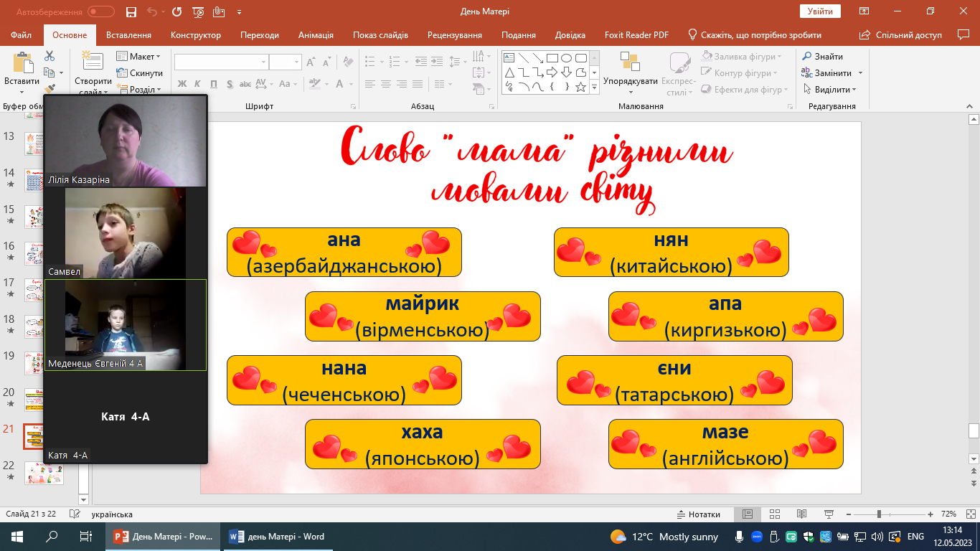Image resolution: width=980 pixels, height=551 pixels.
Task: Click the Скинути reset button
Action: 139,73
